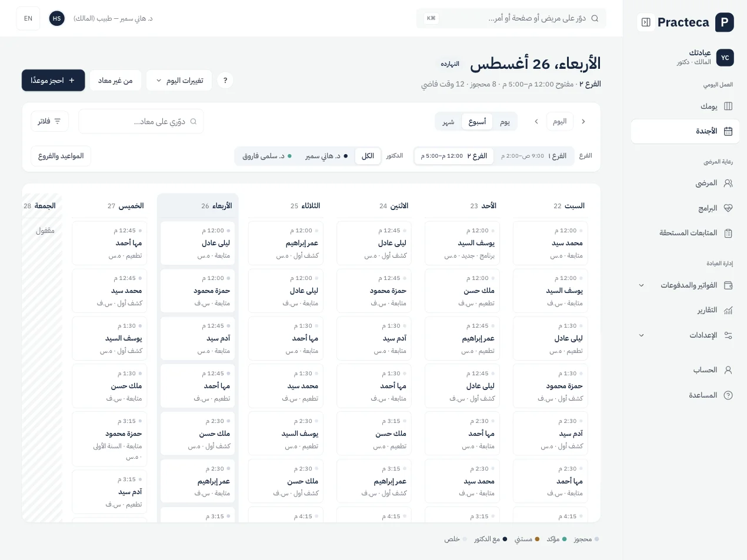Click the Practeca P logo
The height and width of the screenshot is (560, 747).
[x=725, y=22]
